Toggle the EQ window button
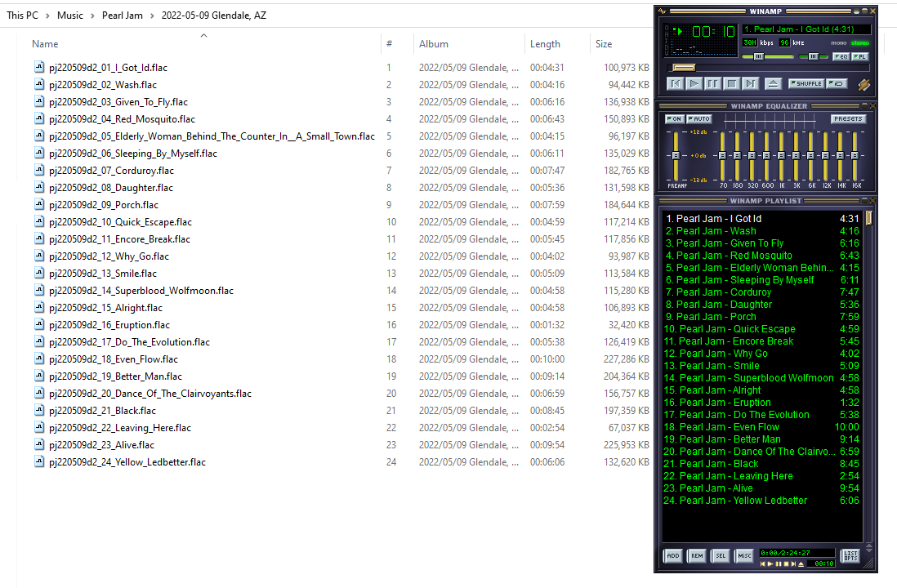Screen dimensions: 897x588 [x=841, y=56]
